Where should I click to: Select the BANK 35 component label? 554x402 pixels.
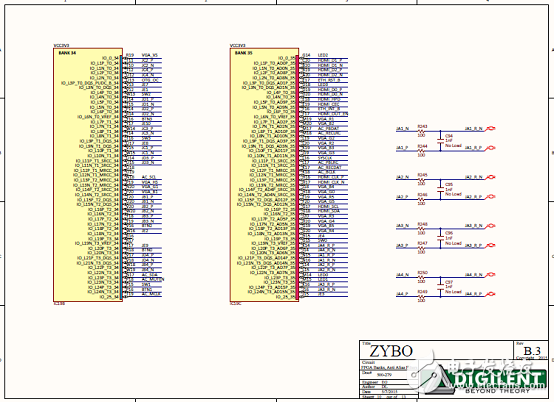click(244, 53)
